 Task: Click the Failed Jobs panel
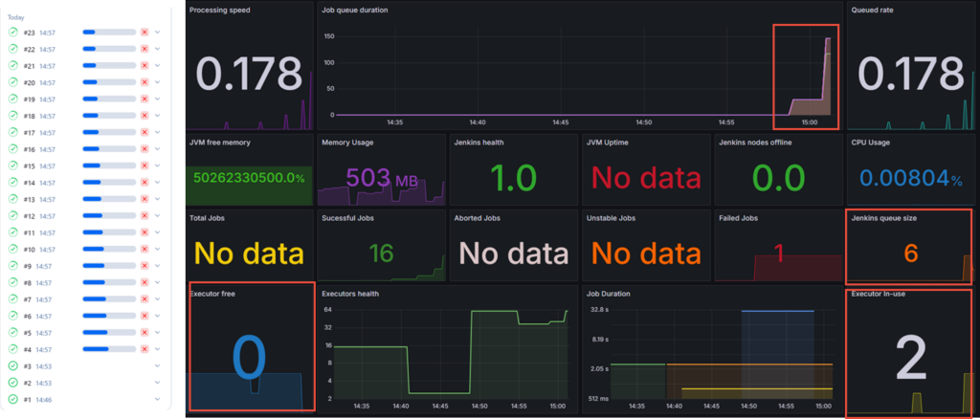778,252
